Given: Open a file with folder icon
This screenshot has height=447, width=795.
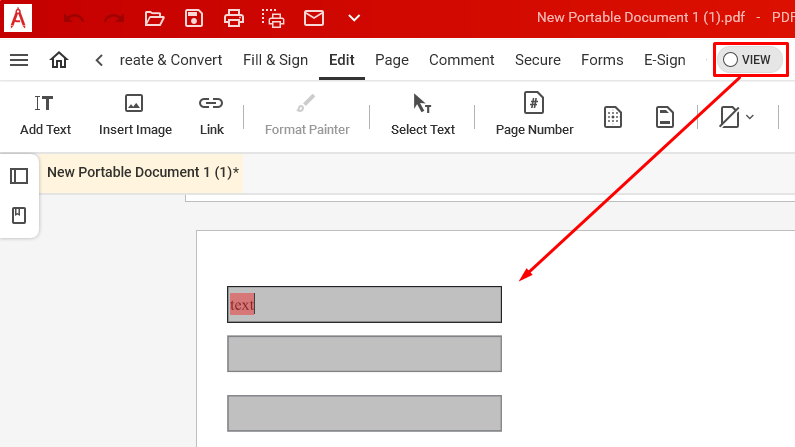Looking at the screenshot, I should tap(154, 19).
